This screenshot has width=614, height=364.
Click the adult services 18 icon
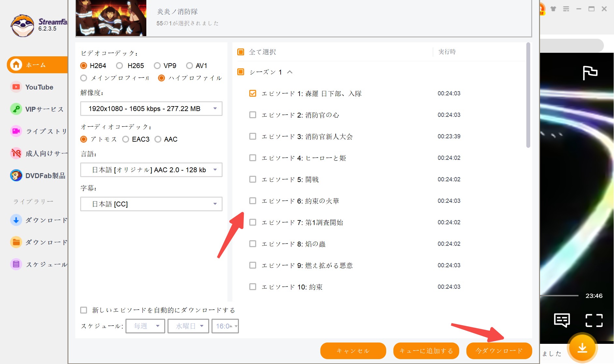coord(16,153)
